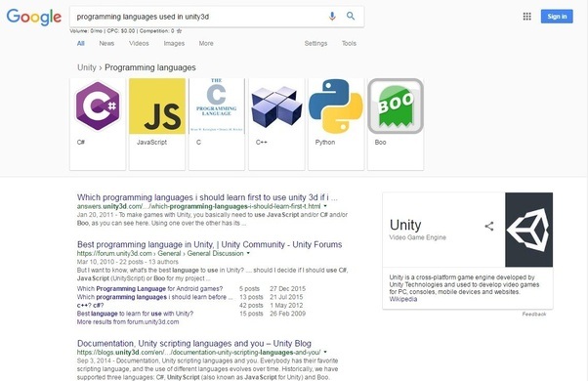Open the More search menu
Viewport: 588px width, 381px height.
(x=206, y=44)
